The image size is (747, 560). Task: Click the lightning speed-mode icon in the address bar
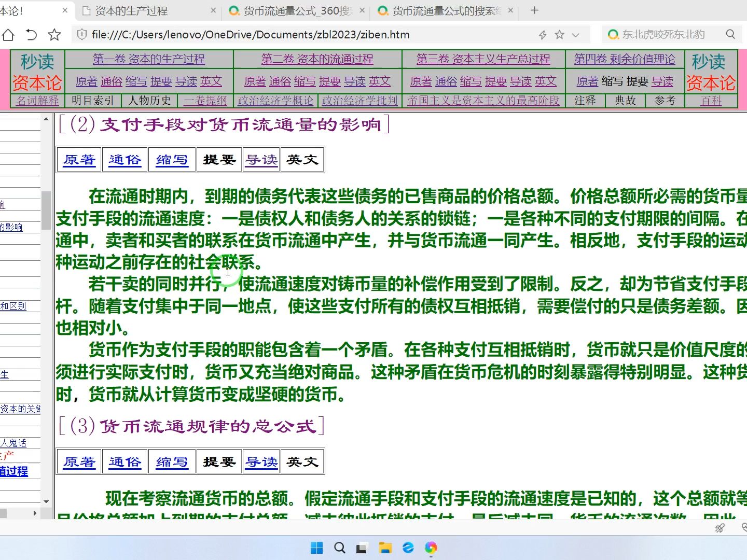[x=543, y=35]
